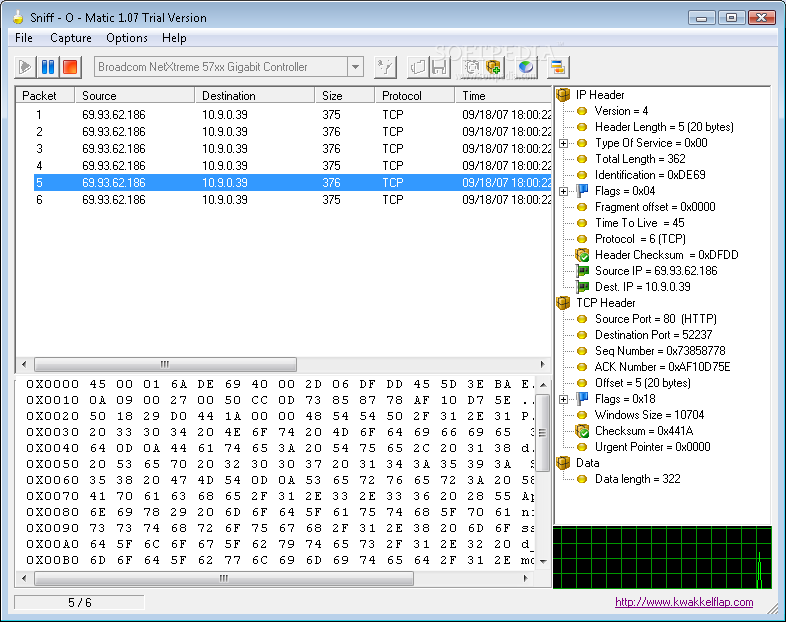The width and height of the screenshot is (786, 622).
Task: Click the Source IP network card icon
Action: click(x=582, y=271)
